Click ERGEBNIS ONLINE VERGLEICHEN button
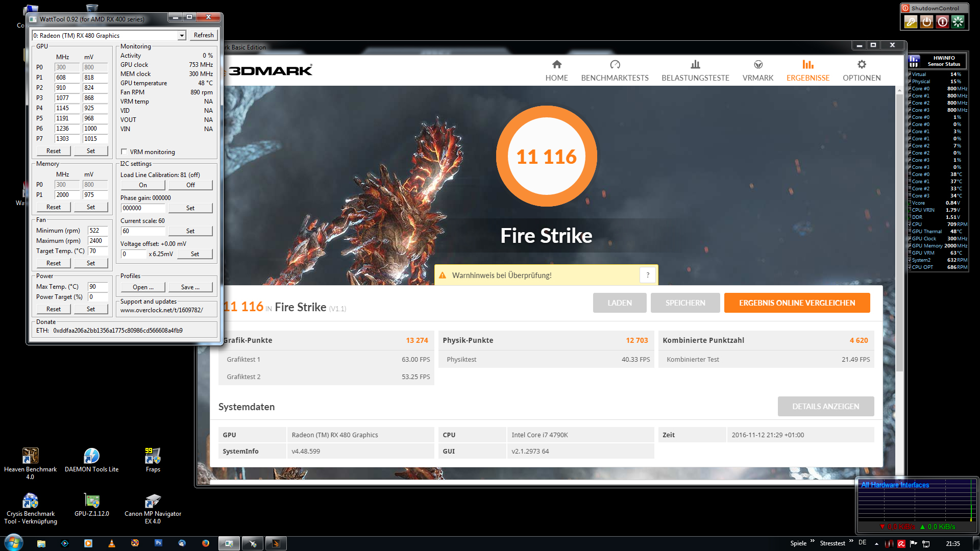Viewport: 980px width, 551px height. coord(797,303)
